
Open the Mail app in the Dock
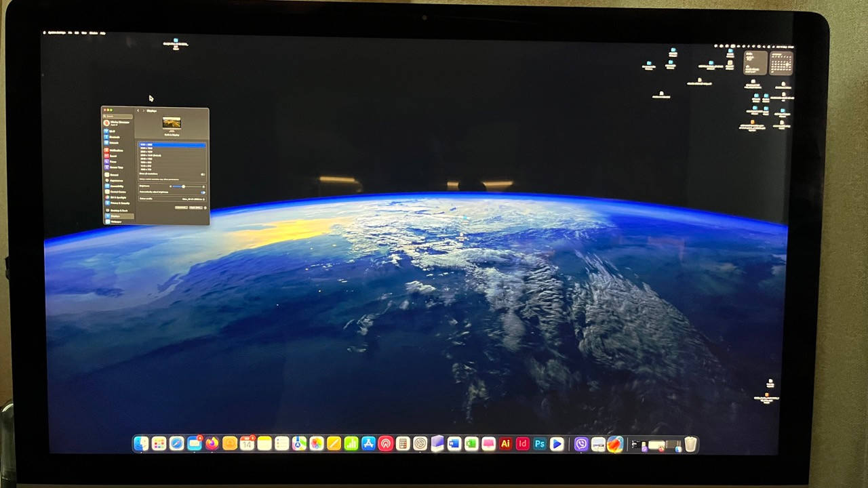[194, 444]
